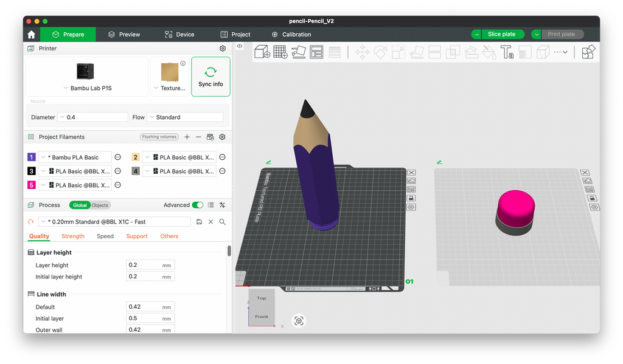Search process settings with magnifier icon
The image size is (623, 364).
[223, 222]
